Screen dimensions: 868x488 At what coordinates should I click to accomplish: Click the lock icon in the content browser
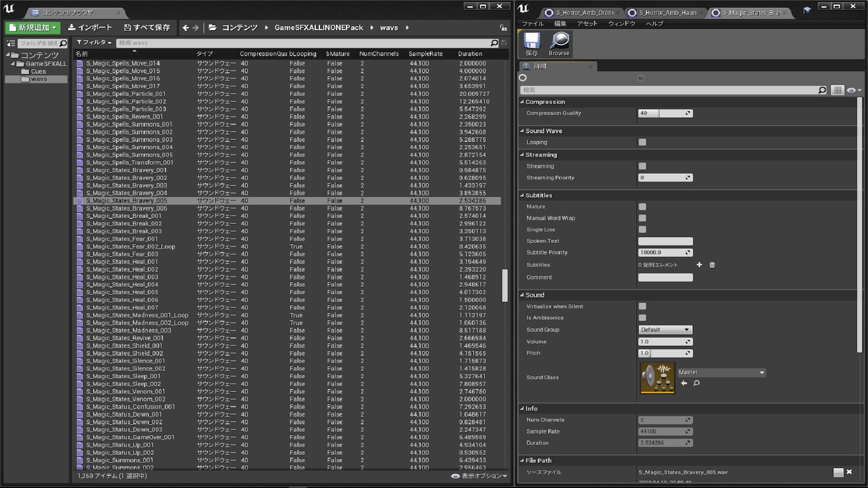(503, 27)
